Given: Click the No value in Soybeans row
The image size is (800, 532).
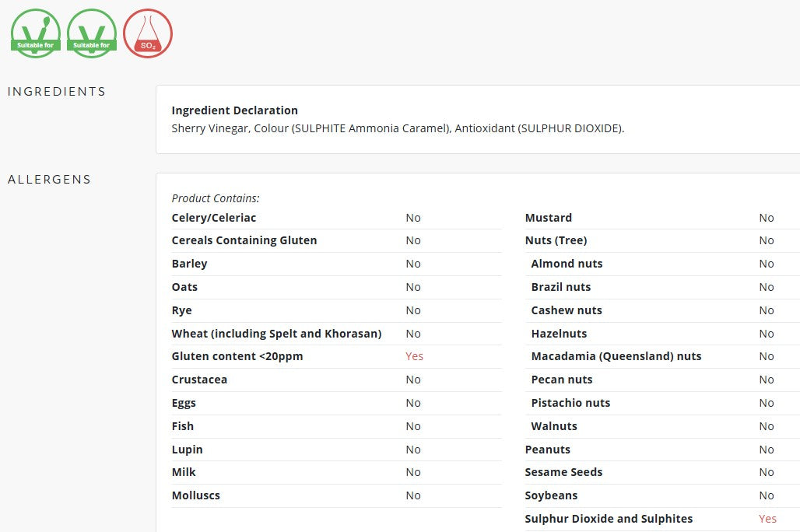Looking at the screenshot, I should [767, 495].
